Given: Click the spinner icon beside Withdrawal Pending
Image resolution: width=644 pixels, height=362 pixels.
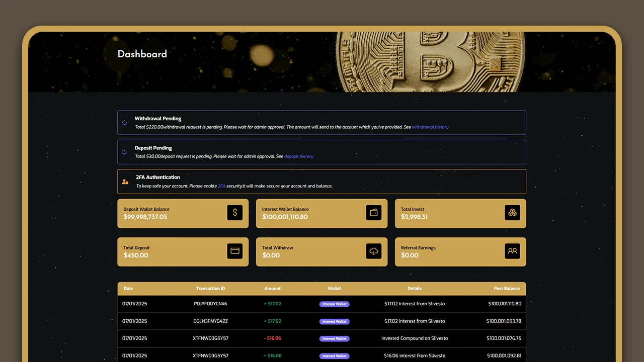Looking at the screenshot, I should pyautogui.click(x=125, y=123).
